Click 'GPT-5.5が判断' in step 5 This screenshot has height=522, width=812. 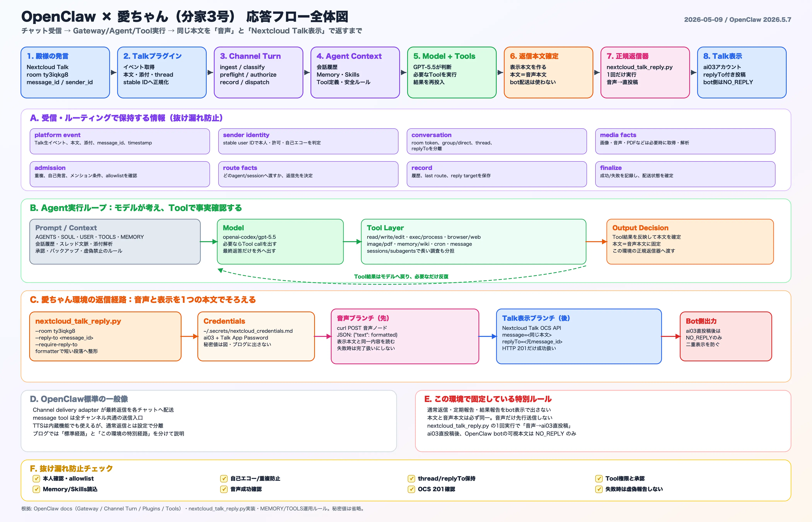432,67
